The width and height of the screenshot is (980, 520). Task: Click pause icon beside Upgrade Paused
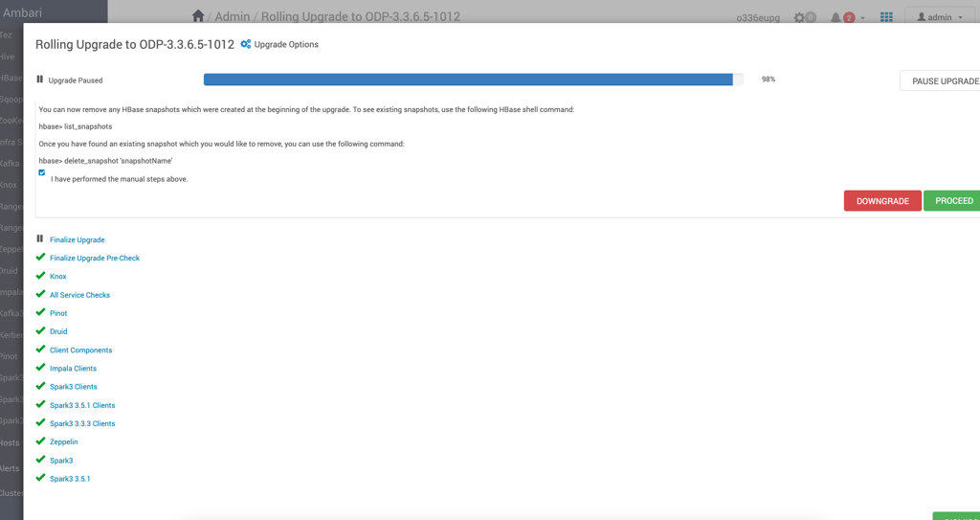pyautogui.click(x=40, y=79)
